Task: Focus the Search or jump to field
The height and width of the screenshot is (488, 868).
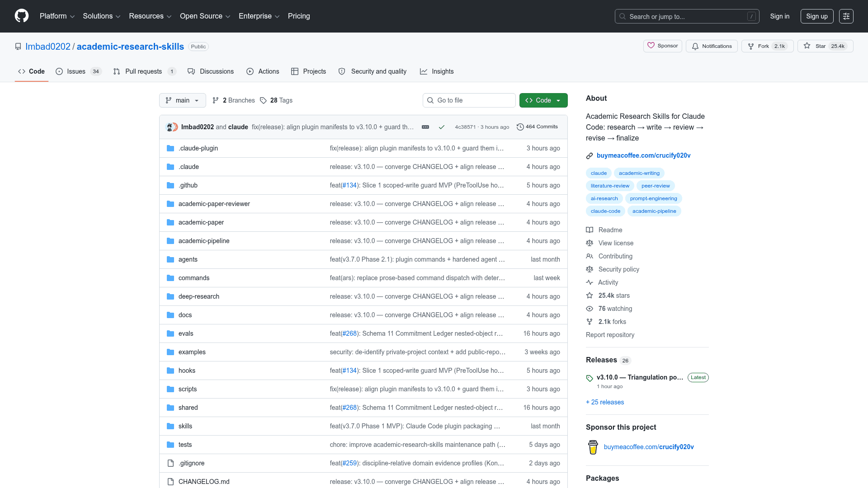Action: [687, 16]
